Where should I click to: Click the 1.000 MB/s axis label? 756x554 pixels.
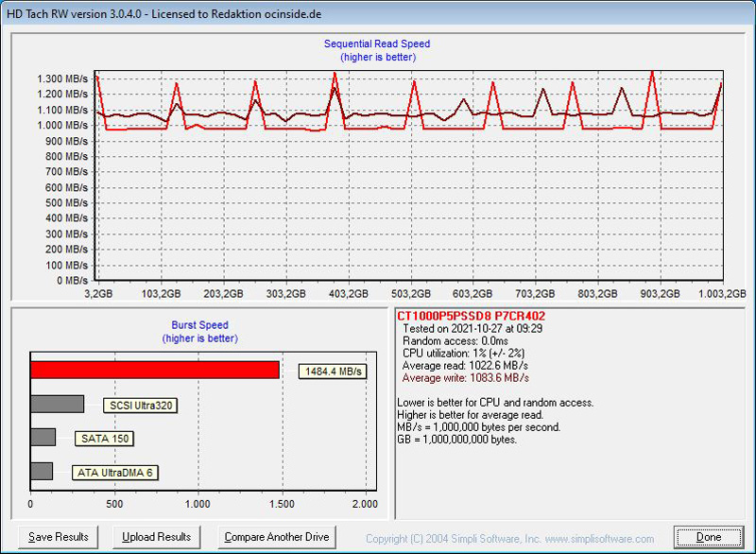point(62,126)
